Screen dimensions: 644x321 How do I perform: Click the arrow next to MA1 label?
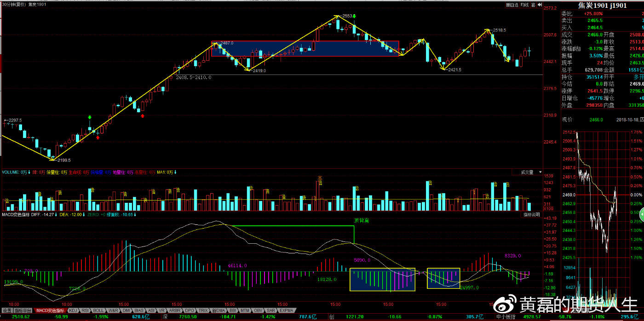click(175, 172)
